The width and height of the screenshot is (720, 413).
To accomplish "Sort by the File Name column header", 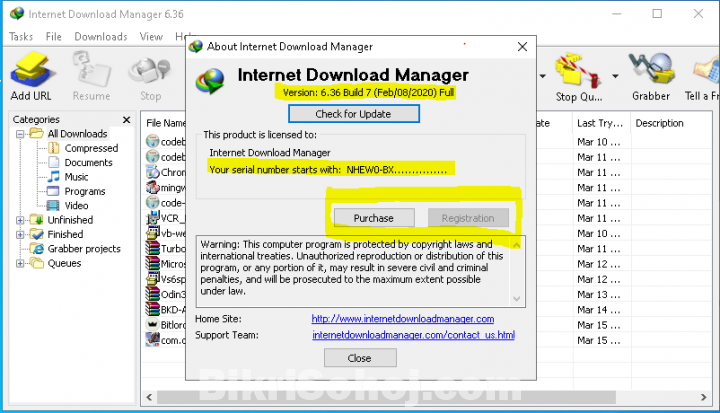I will tap(164, 123).
